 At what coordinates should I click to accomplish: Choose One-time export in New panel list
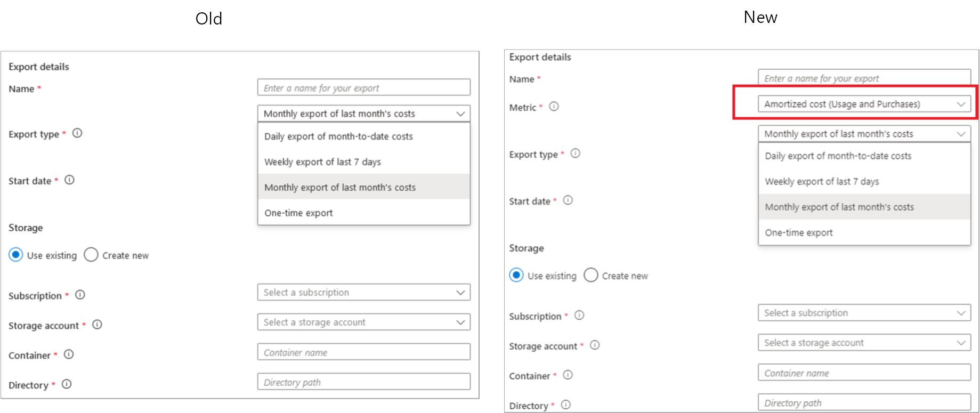[799, 233]
